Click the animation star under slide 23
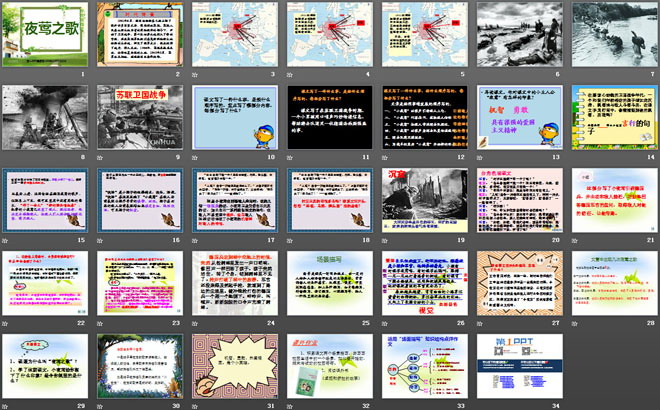Viewport: 660px width, 410px height. pyautogui.click(x=100, y=324)
